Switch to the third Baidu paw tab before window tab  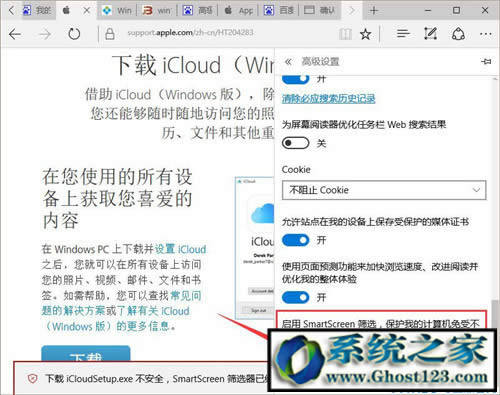pyautogui.click(x=279, y=11)
